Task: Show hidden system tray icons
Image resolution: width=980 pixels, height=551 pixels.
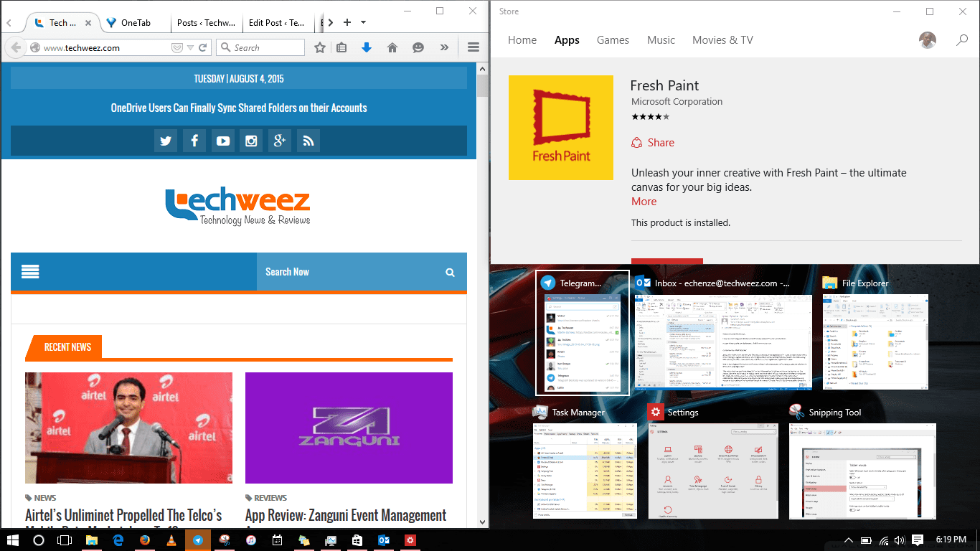Action: click(849, 540)
